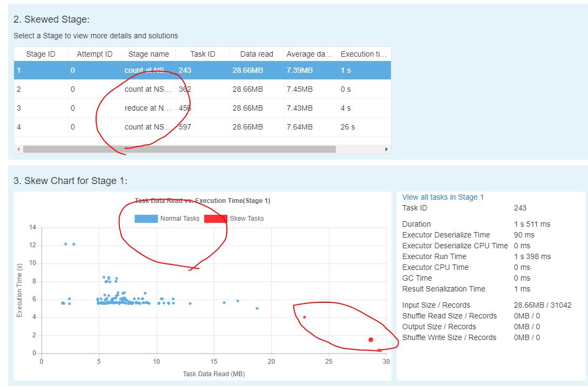Click the 'Result Serialization Time' label

pyautogui.click(x=444, y=289)
